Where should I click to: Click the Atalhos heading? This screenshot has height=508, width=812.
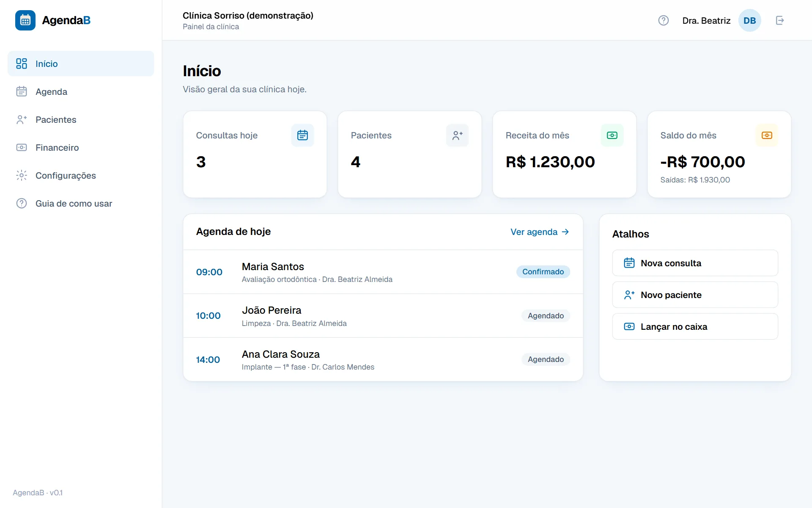point(631,234)
